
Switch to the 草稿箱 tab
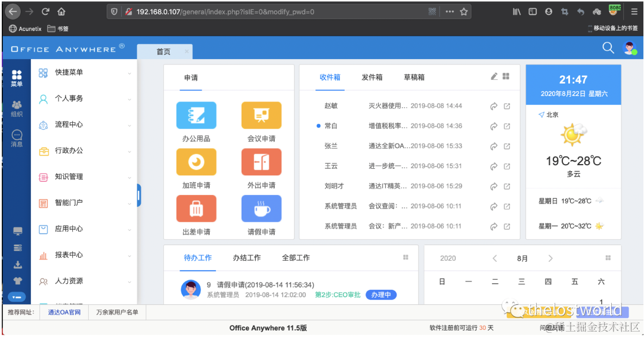pos(414,78)
